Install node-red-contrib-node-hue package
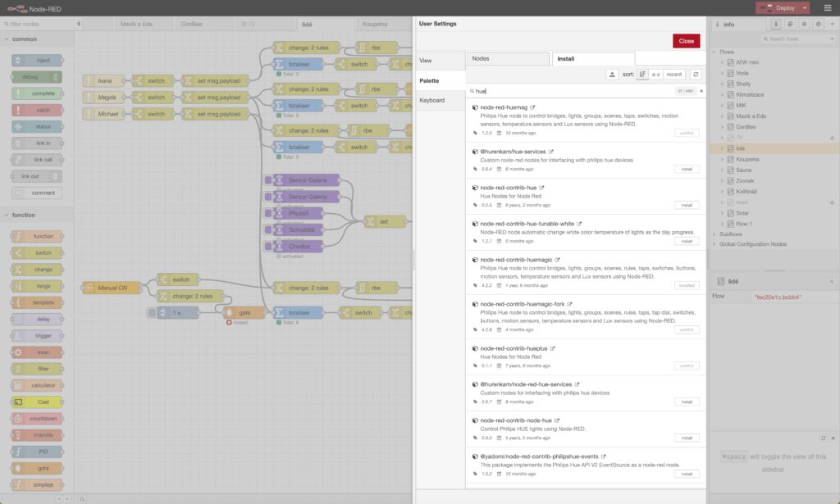Image resolution: width=840 pixels, height=504 pixels. [687, 438]
